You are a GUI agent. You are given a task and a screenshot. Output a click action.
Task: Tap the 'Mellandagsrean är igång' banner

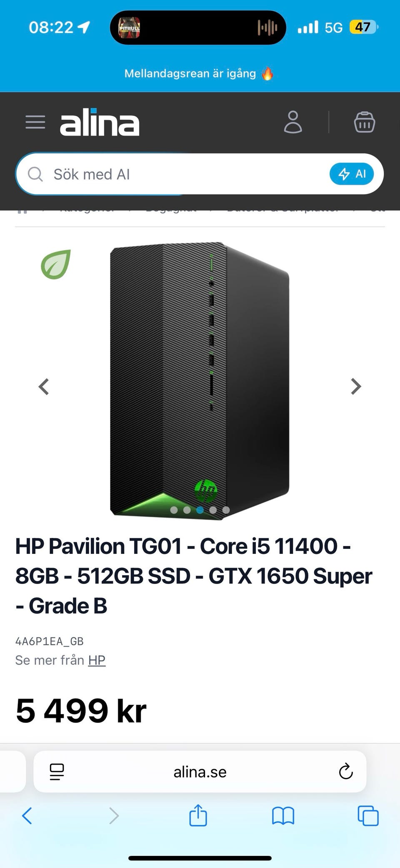[x=199, y=73]
